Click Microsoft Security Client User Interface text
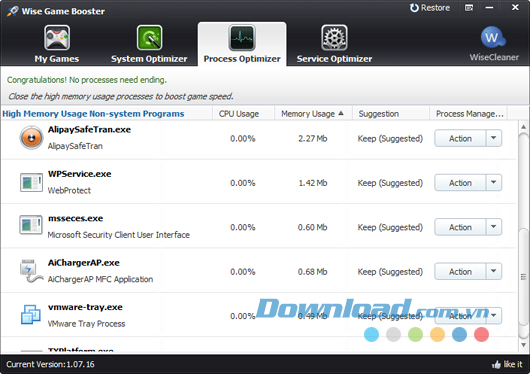530x374 pixels. click(x=119, y=235)
